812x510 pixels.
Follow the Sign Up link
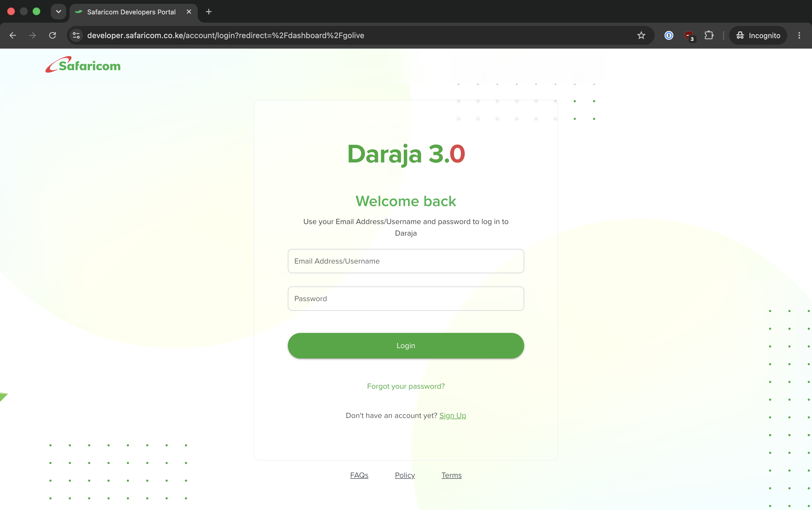[x=452, y=416]
